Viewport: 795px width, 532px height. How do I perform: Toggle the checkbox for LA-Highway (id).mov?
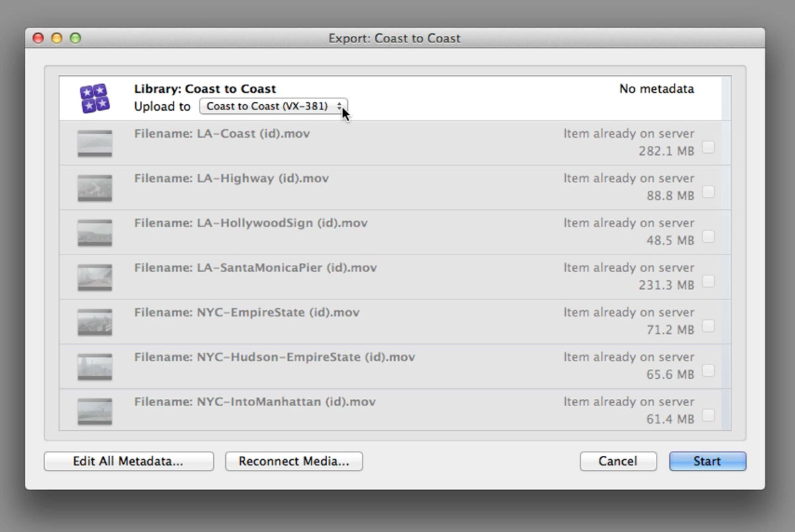pyautogui.click(x=708, y=191)
